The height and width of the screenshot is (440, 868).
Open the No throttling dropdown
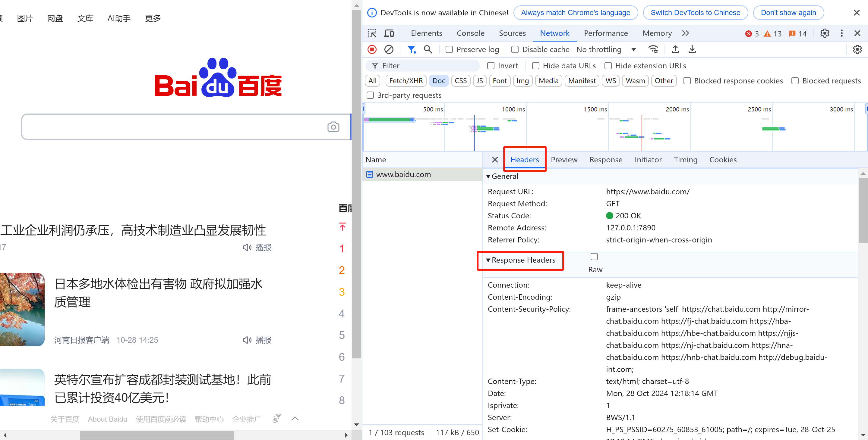tap(606, 49)
